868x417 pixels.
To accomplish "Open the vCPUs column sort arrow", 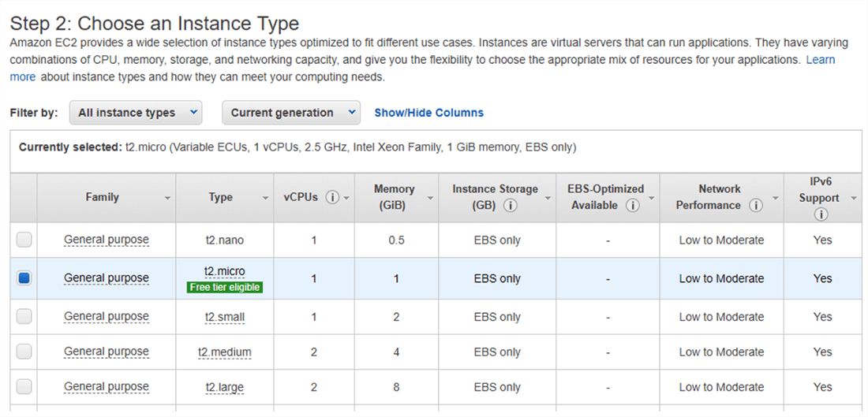I will [x=346, y=198].
